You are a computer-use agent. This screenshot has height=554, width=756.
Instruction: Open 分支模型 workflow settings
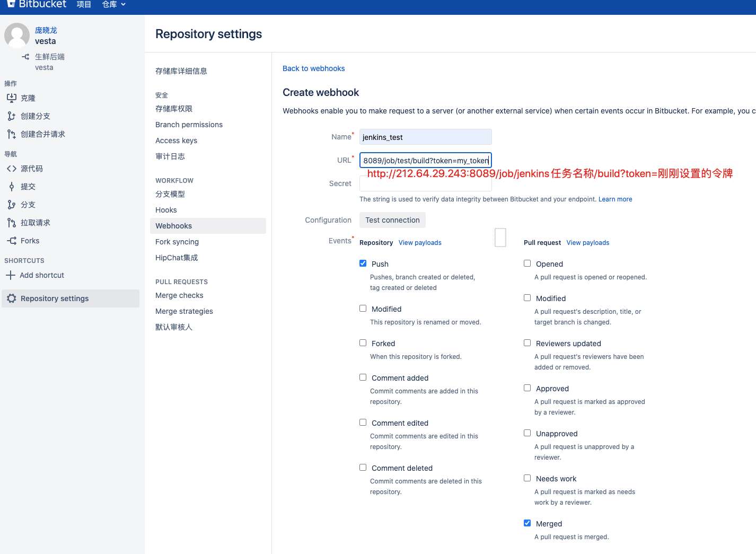[170, 194]
